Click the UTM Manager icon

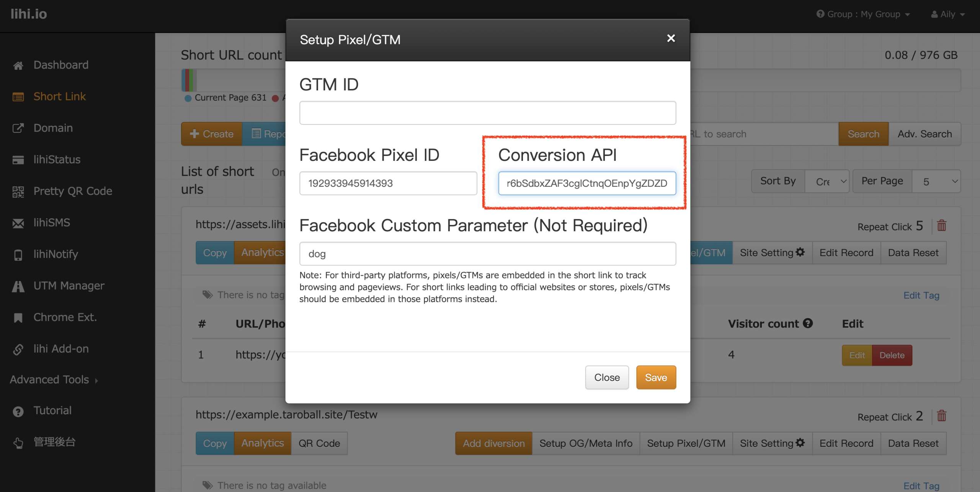(x=18, y=286)
